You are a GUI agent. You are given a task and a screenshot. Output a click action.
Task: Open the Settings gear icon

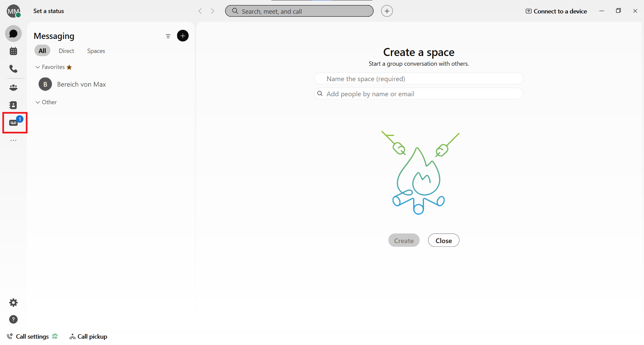tap(13, 303)
